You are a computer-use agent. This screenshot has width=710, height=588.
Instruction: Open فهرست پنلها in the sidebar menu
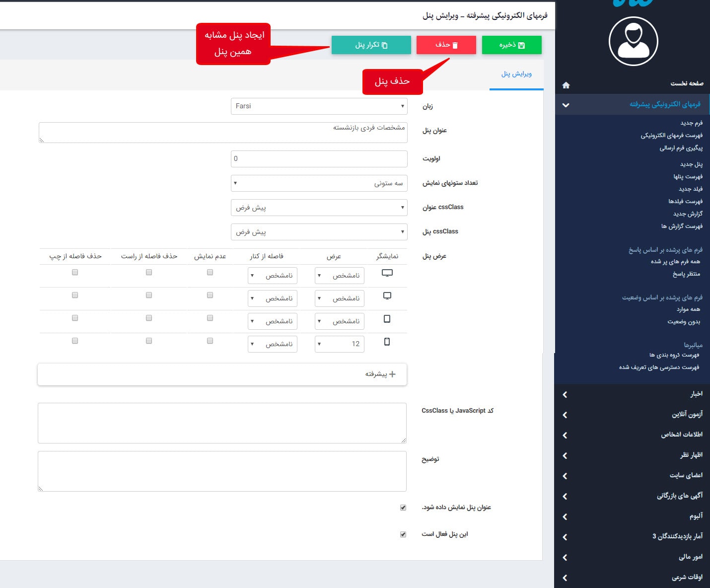(688, 177)
